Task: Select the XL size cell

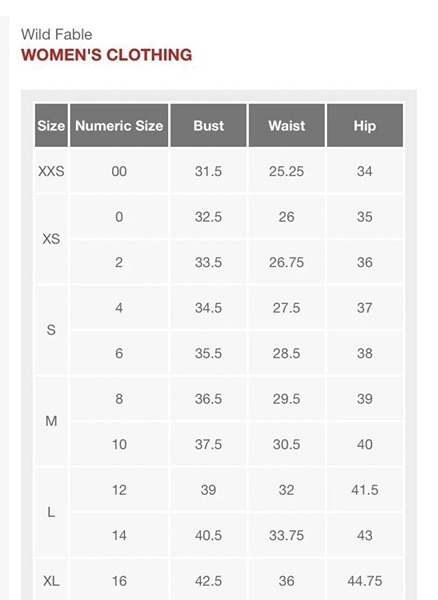Action: coord(51,580)
